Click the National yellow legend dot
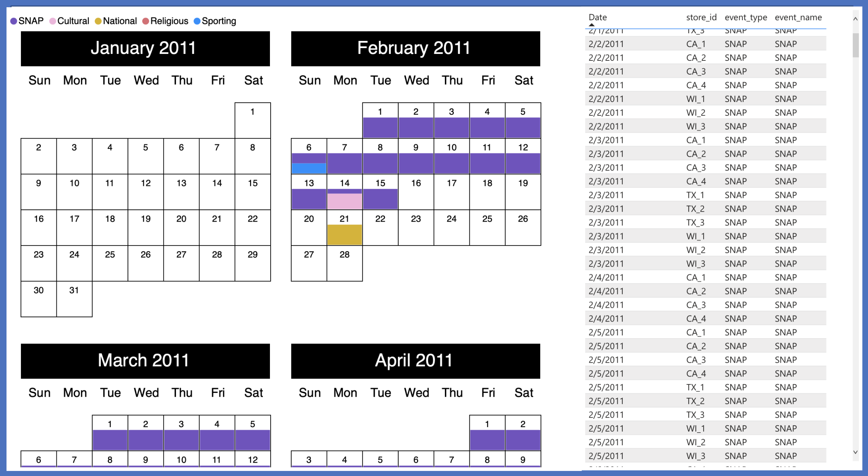The width and height of the screenshot is (868, 476). coord(98,21)
